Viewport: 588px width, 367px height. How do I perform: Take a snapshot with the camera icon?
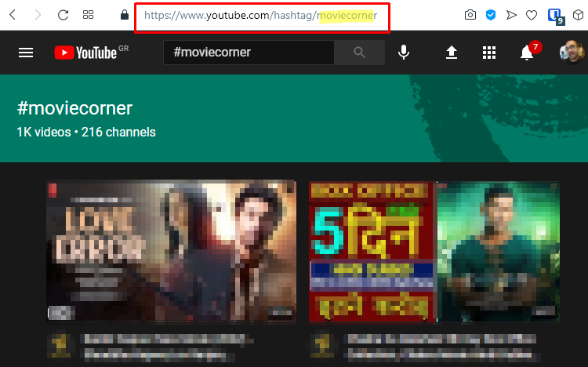[x=470, y=15]
